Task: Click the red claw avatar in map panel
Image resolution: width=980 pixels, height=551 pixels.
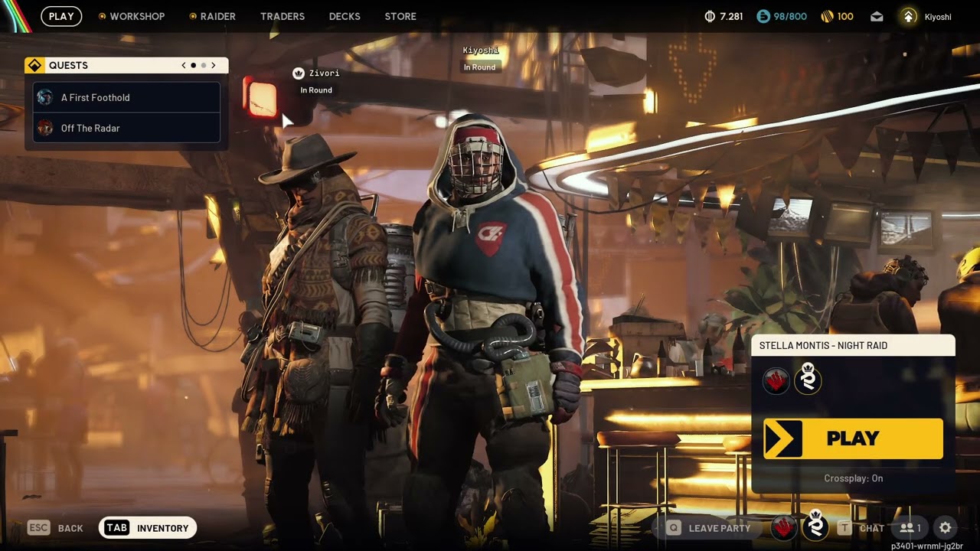Action: tap(776, 380)
